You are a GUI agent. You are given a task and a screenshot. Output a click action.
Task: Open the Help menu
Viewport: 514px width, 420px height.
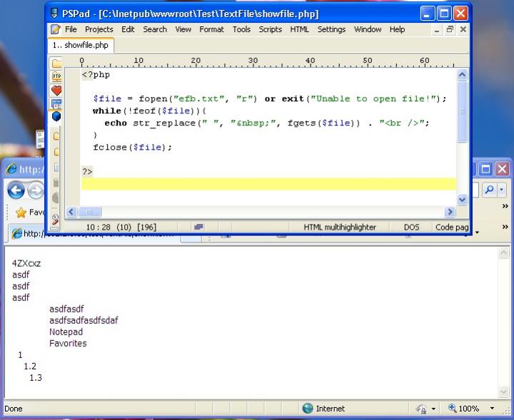(x=397, y=29)
